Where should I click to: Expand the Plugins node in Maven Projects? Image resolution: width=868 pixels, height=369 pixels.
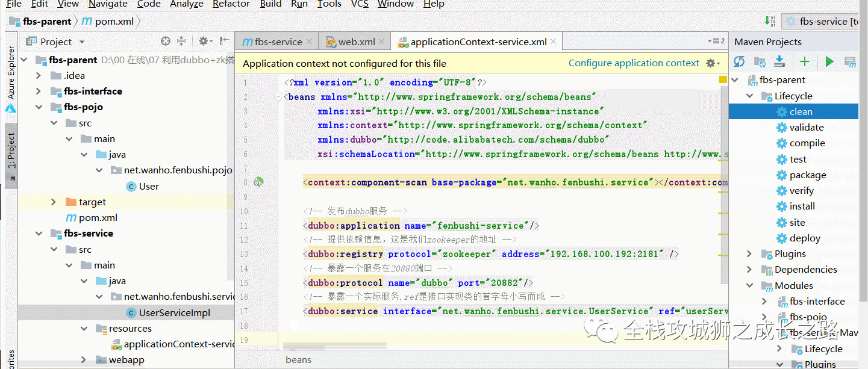pyautogui.click(x=750, y=253)
